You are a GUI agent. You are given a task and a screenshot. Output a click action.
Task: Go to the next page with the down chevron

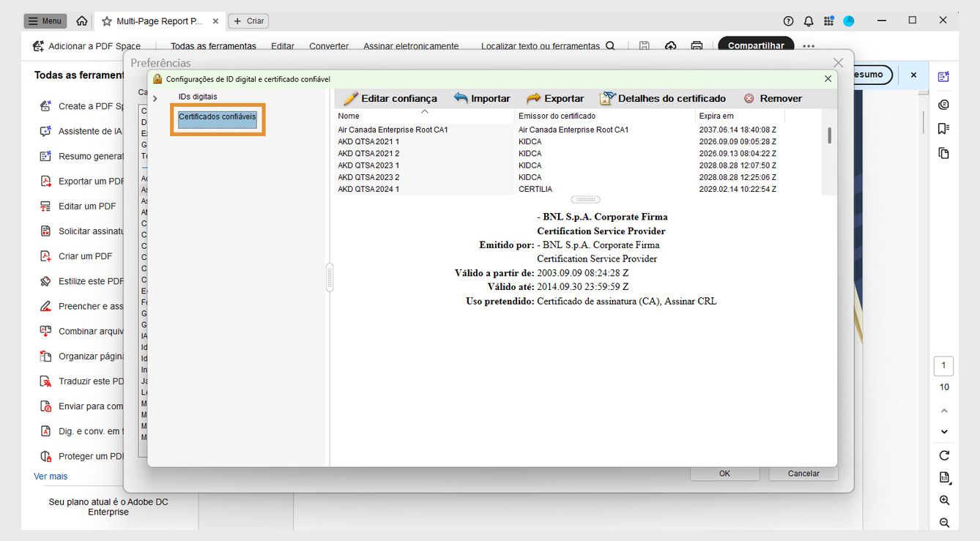(944, 432)
